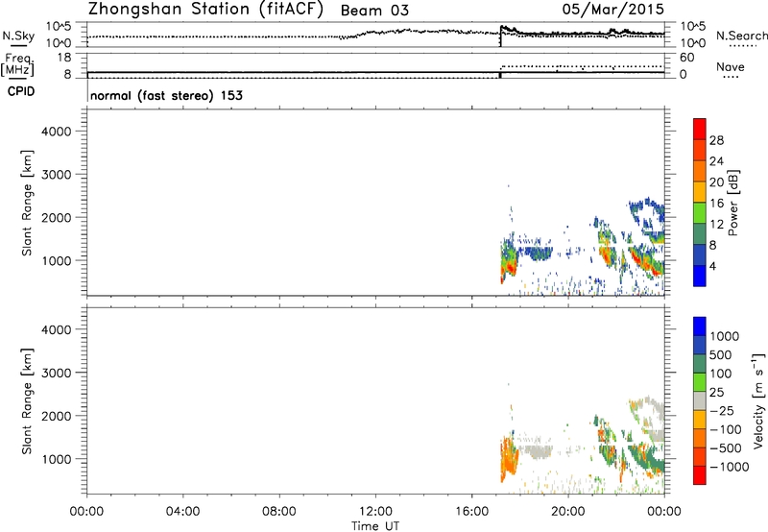
Task: Click the power scale value '28'
Action: (716, 140)
